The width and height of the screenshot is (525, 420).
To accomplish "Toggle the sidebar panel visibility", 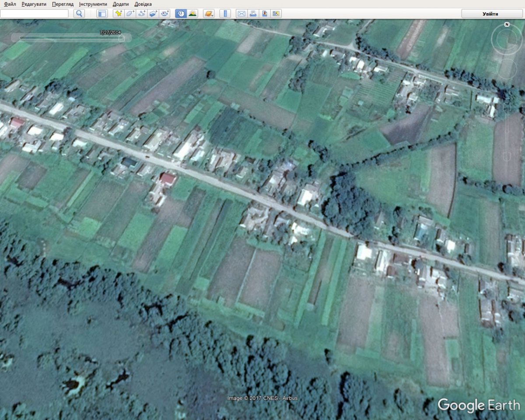I will click(102, 14).
